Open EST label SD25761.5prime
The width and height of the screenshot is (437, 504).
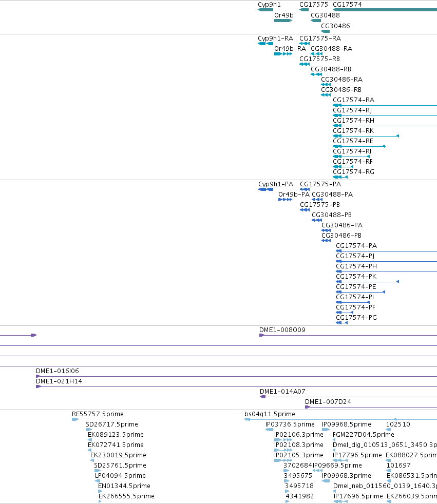pos(120,466)
